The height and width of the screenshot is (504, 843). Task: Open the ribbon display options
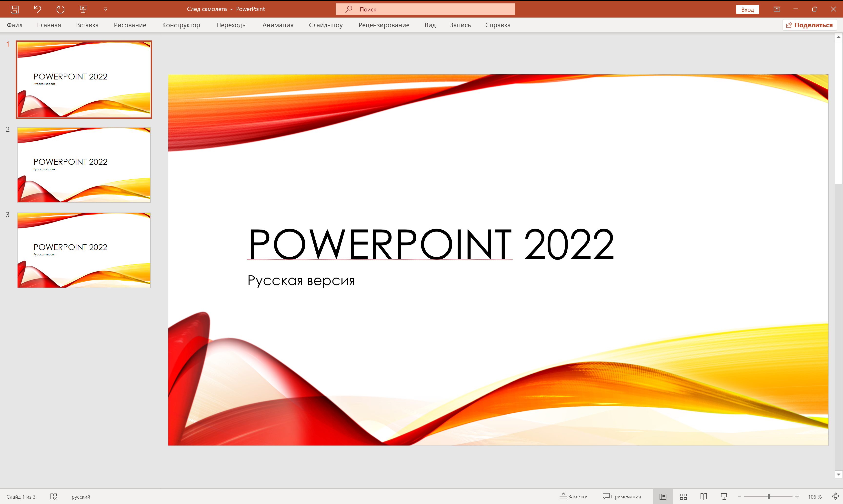[777, 9]
